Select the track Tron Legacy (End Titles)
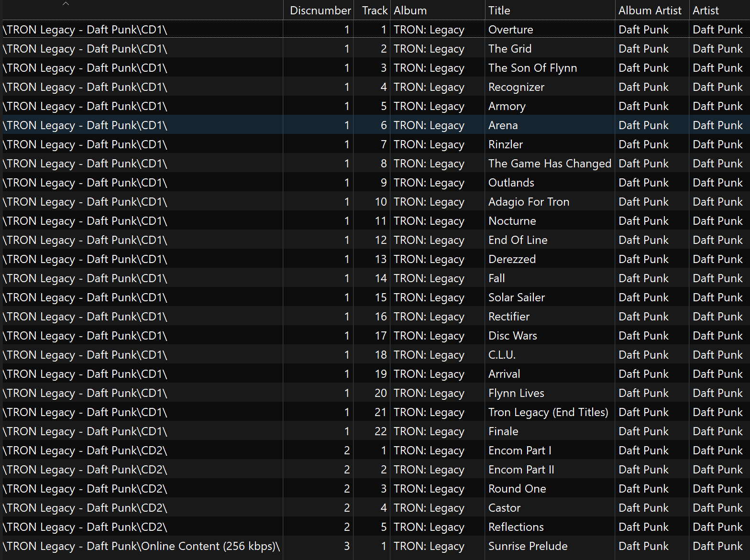The image size is (750, 560). [x=548, y=412]
